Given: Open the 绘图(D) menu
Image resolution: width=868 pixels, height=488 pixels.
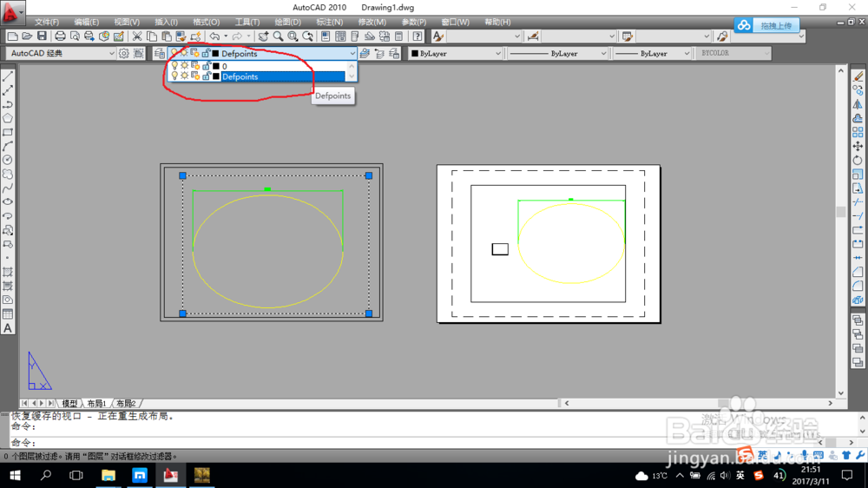Looking at the screenshot, I should [x=288, y=23].
